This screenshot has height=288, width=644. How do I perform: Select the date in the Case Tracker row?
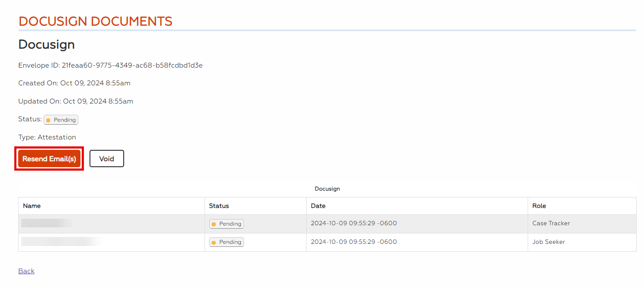coord(354,223)
